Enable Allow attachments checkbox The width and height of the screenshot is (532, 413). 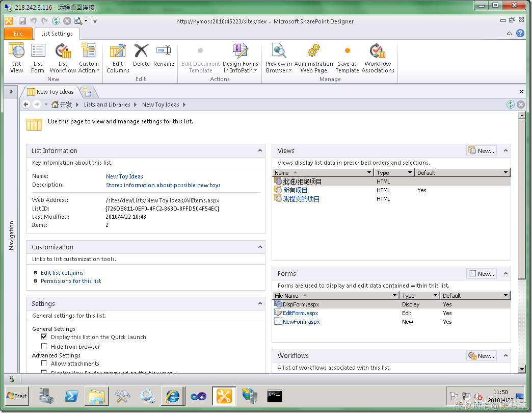pyautogui.click(x=44, y=363)
